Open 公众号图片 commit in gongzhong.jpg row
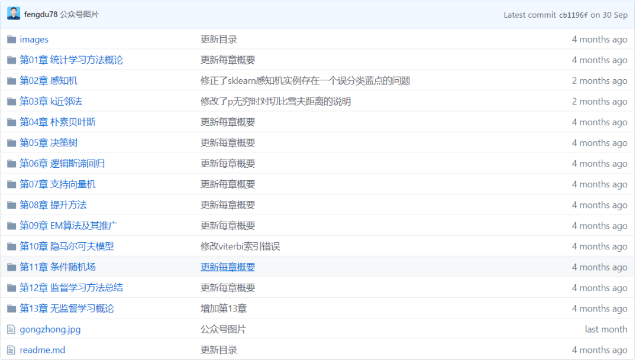The image size is (639, 364). coord(223,329)
